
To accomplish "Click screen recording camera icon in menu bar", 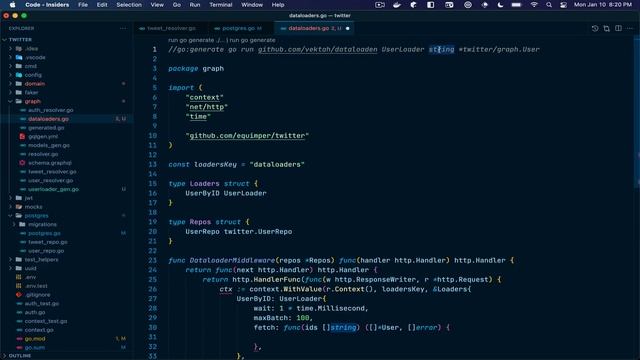I will [380, 5].
